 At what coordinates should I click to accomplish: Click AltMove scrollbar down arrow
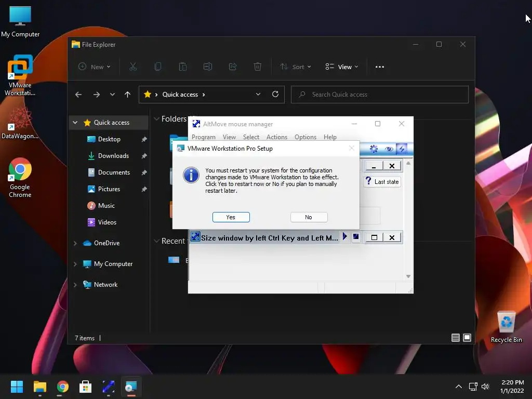tap(408, 276)
